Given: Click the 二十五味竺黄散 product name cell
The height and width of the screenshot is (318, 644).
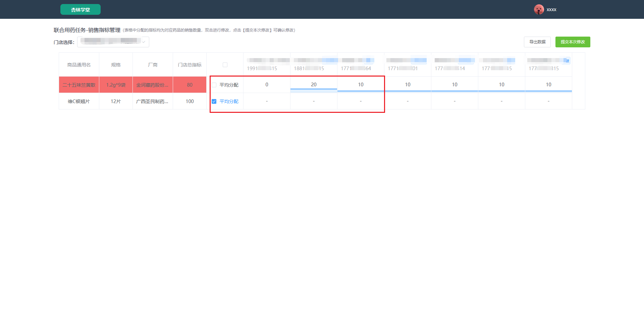Looking at the screenshot, I should click(79, 85).
